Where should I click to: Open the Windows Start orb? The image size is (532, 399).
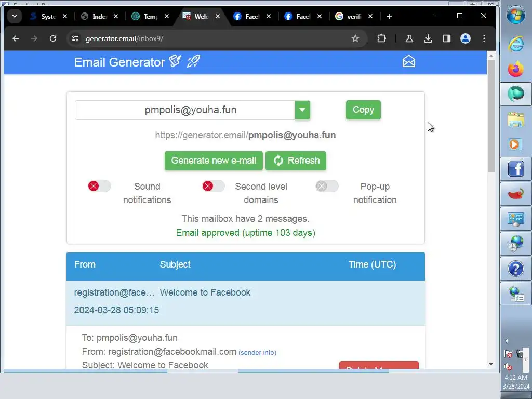coord(516,14)
